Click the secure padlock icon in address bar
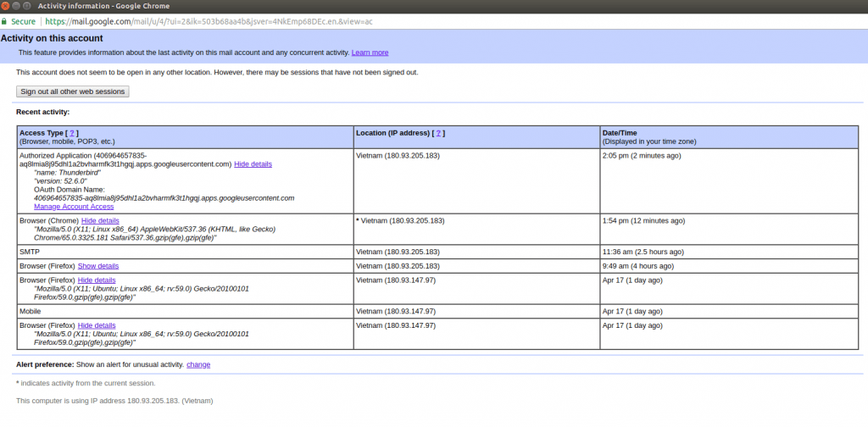Image resolution: width=868 pixels, height=427 pixels. (4, 21)
